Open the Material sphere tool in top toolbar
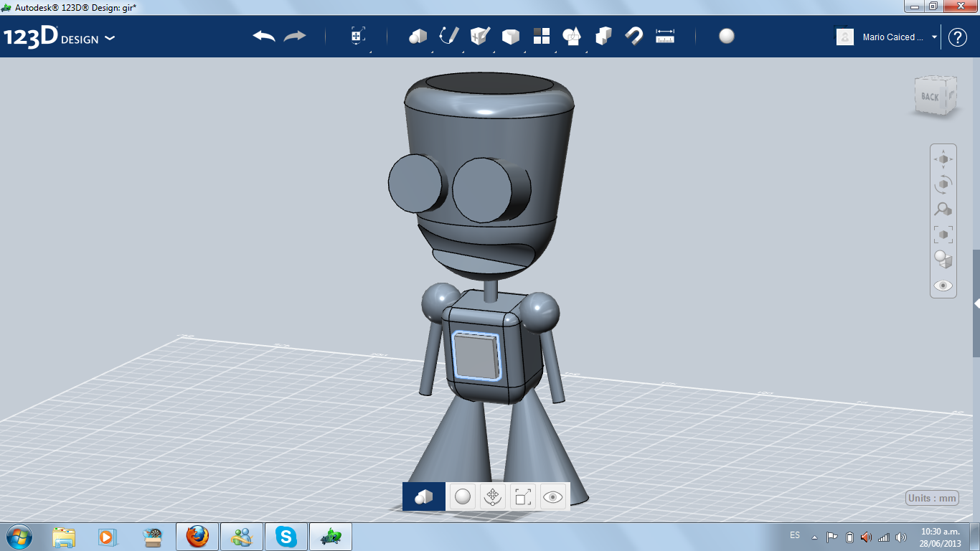 [727, 36]
